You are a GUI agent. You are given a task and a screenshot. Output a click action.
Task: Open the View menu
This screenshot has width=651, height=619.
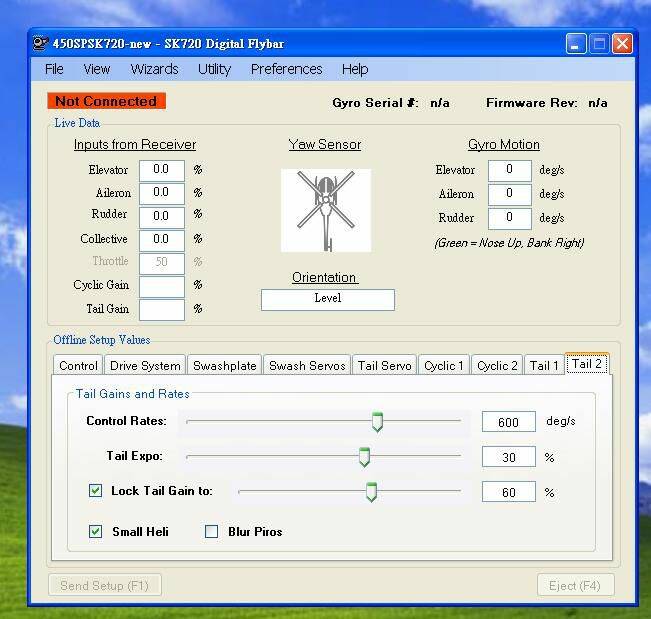point(97,69)
